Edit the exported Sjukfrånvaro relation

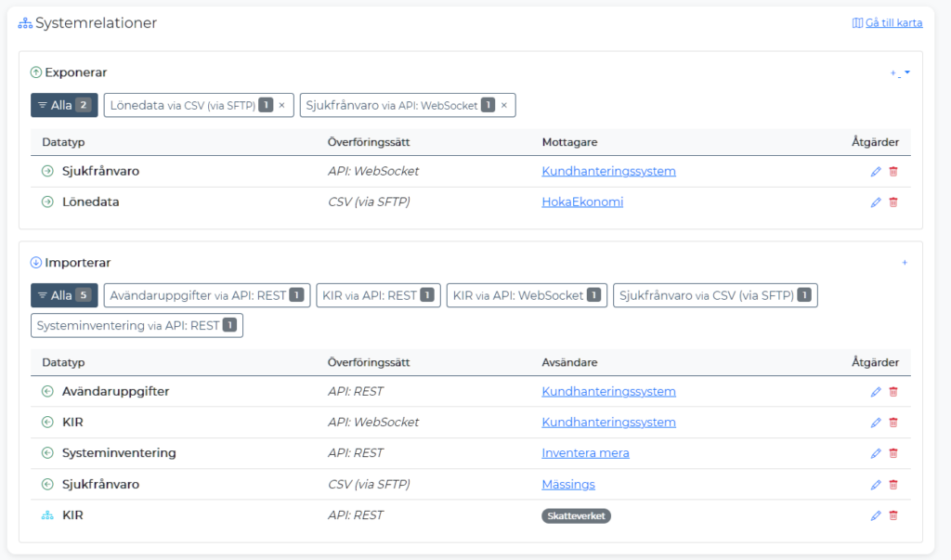[x=876, y=172]
